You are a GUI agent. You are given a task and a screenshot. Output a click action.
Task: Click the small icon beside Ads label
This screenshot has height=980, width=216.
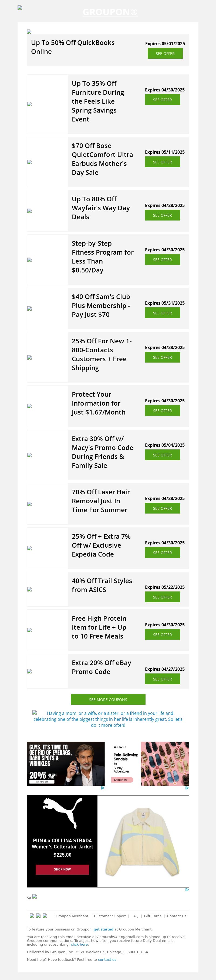pos(35,897)
